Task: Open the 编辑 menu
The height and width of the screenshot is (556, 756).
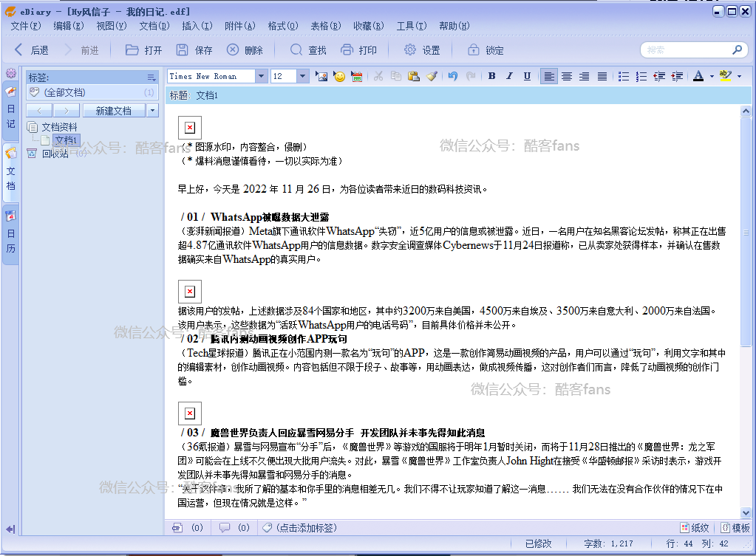Action: point(69,26)
